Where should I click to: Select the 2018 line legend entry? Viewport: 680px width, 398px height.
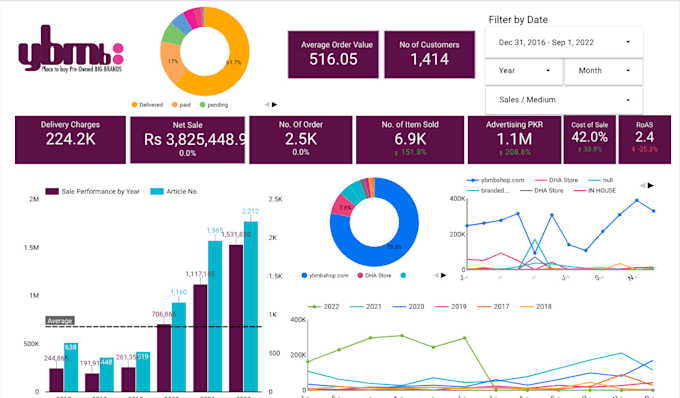[536, 307]
